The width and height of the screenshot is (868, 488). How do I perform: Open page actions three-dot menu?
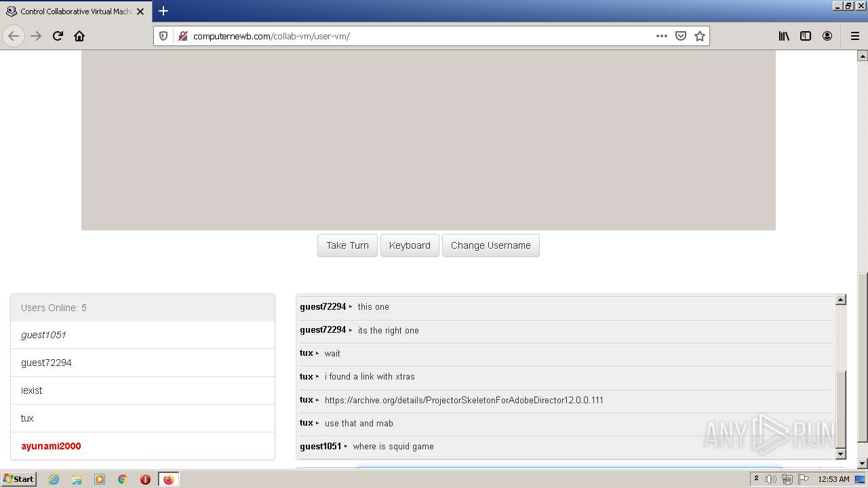pos(662,36)
